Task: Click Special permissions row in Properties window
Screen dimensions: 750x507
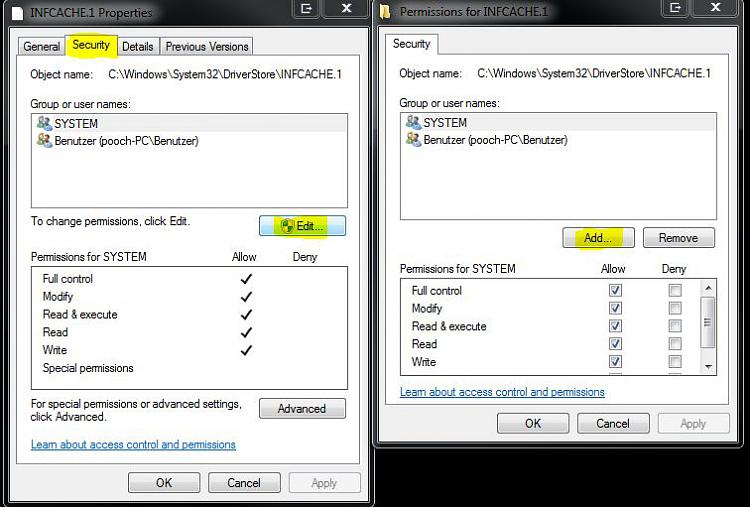Action: [189, 368]
